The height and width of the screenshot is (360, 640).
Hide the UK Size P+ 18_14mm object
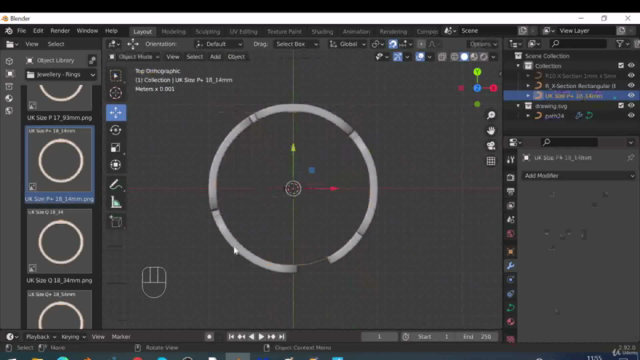coord(631,96)
